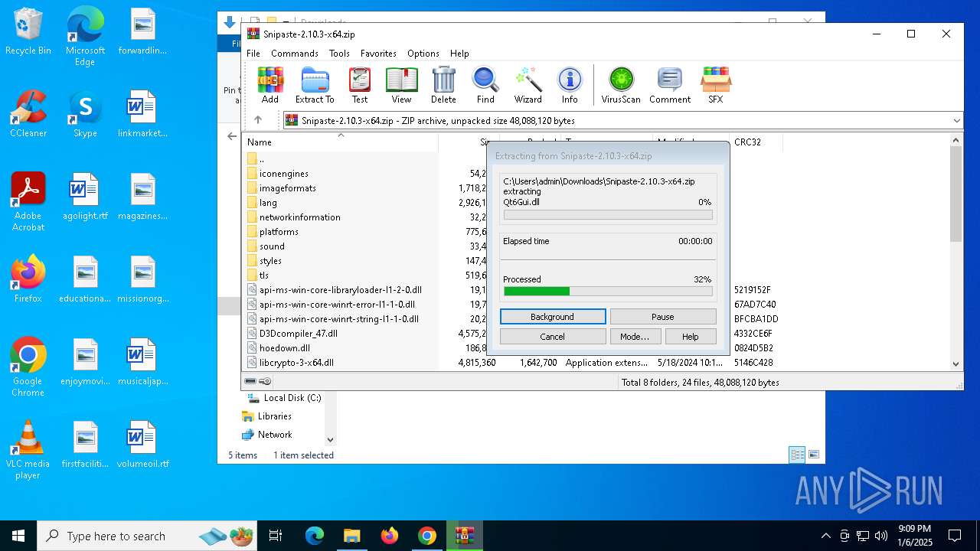Select the lang folder
The width and height of the screenshot is (980, 551).
coord(268,203)
